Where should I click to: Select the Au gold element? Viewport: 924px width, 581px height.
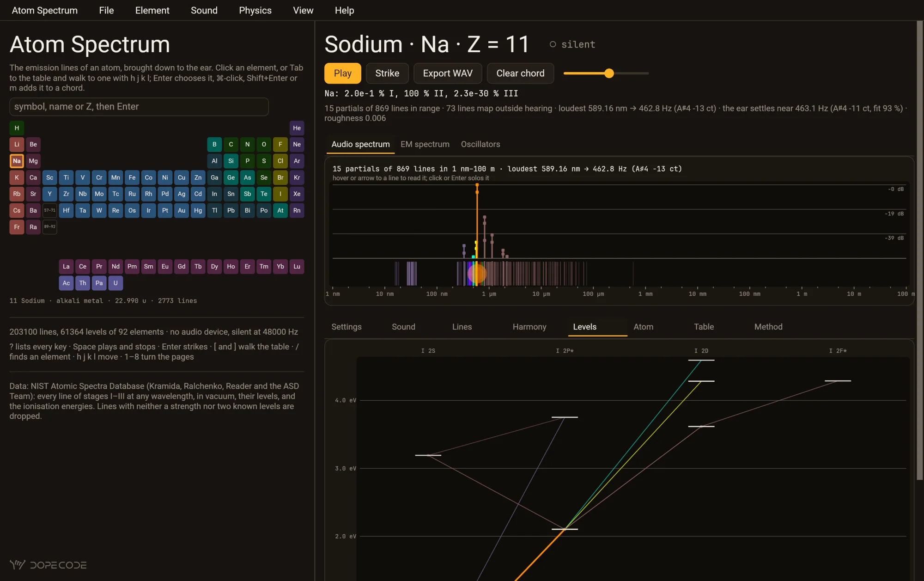[182, 210]
